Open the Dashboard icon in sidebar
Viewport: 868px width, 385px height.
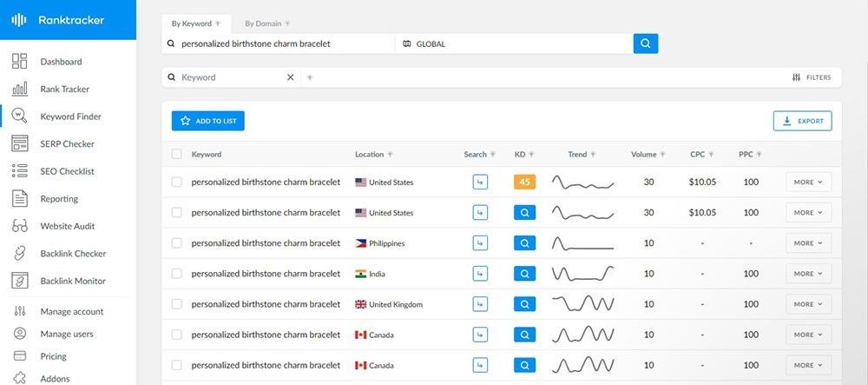pyautogui.click(x=19, y=62)
